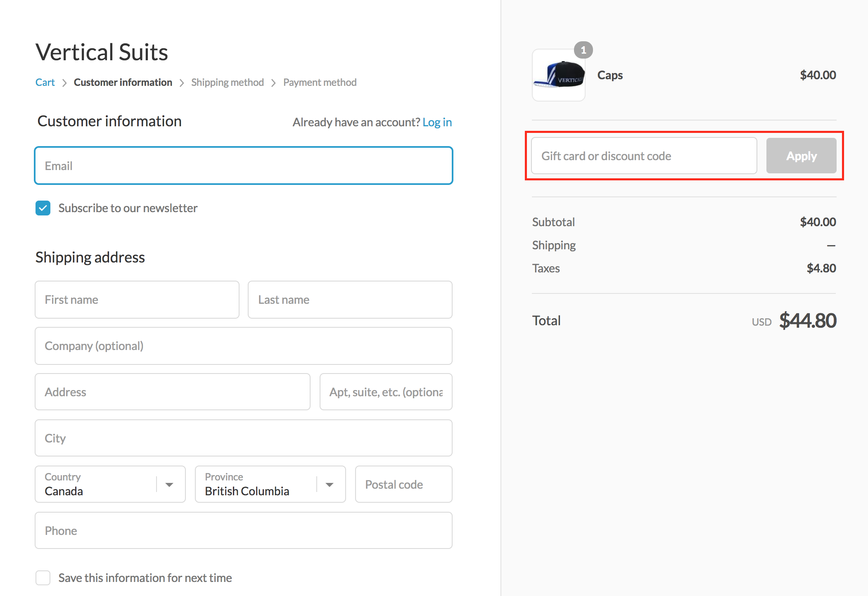This screenshot has height=596, width=868.
Task: Focus the Gift card or discount code field
Action: click(x=643, y=156)
